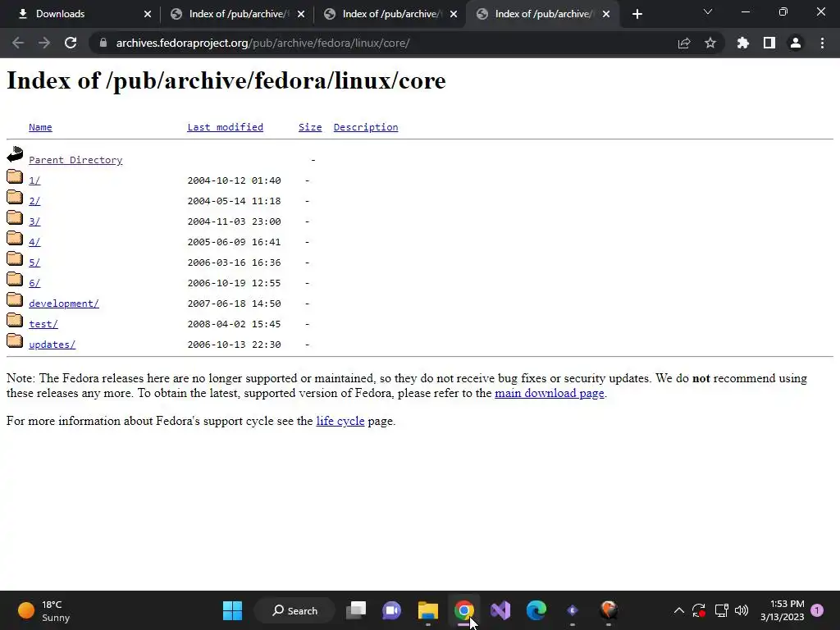Open Chrome three-dot menu
840x630 pixels.
(x=822, y=43)
